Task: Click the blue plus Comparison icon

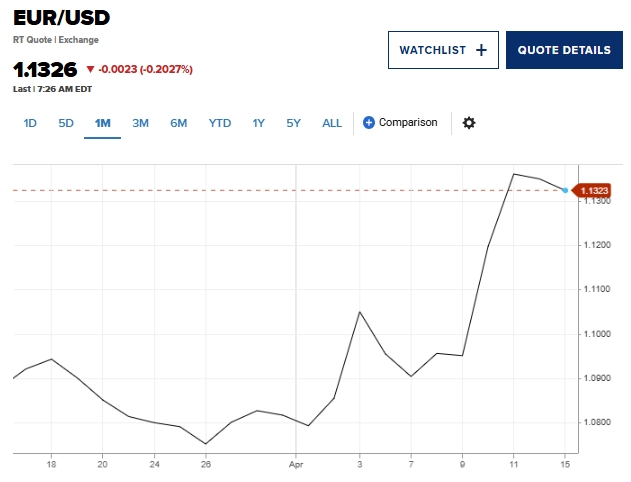Action: (x=369, y=123)
